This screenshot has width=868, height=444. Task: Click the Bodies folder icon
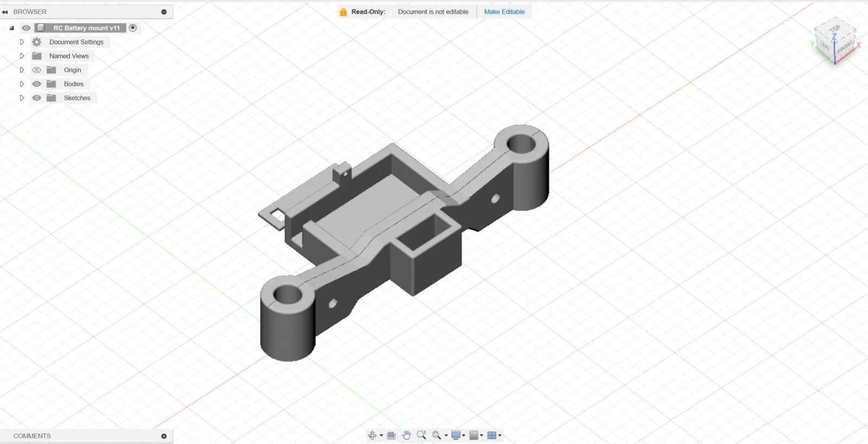52,84
